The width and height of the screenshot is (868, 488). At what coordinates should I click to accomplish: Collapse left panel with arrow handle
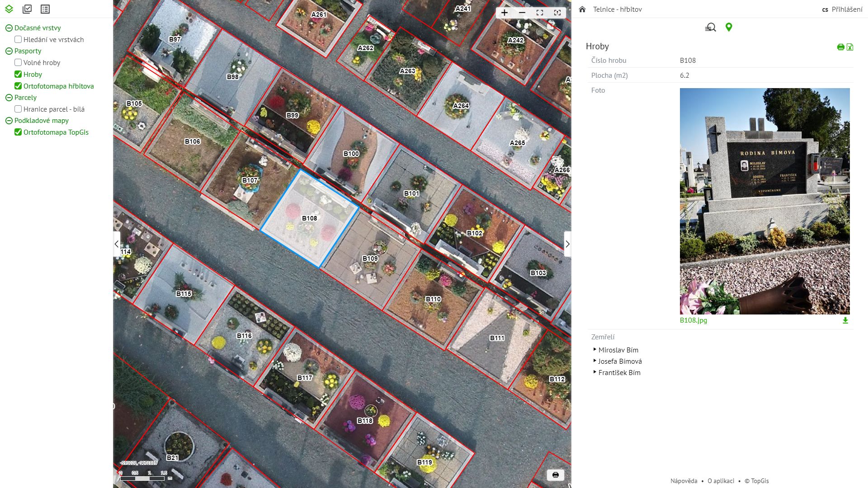117,244
